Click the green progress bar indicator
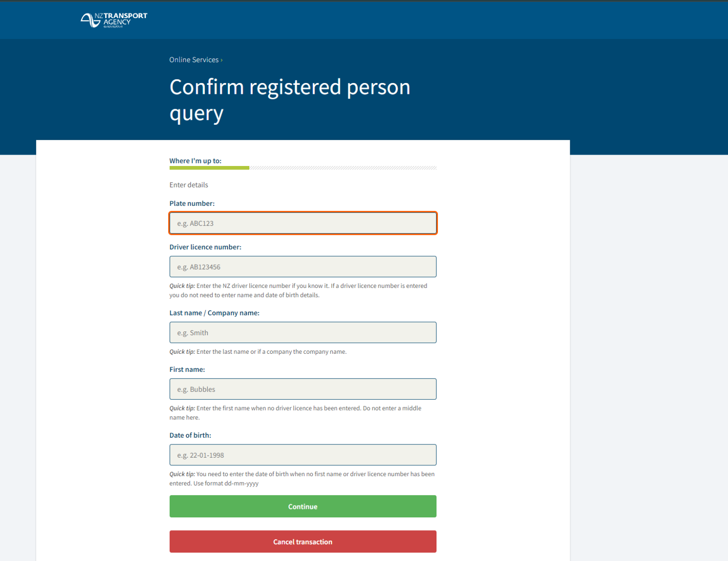This screenshot has height=561, width=728. point(209,168)
